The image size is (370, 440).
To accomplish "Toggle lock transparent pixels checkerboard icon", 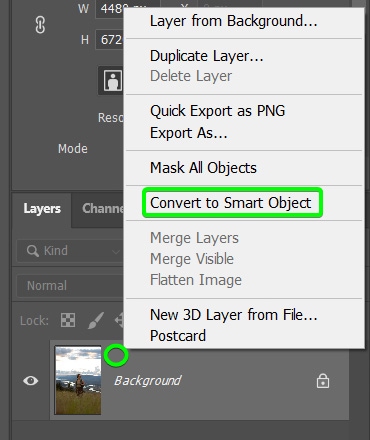I will 68,320.
